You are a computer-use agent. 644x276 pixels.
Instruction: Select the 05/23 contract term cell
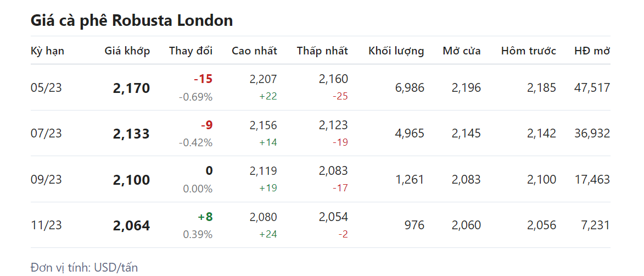coord(46,87)
